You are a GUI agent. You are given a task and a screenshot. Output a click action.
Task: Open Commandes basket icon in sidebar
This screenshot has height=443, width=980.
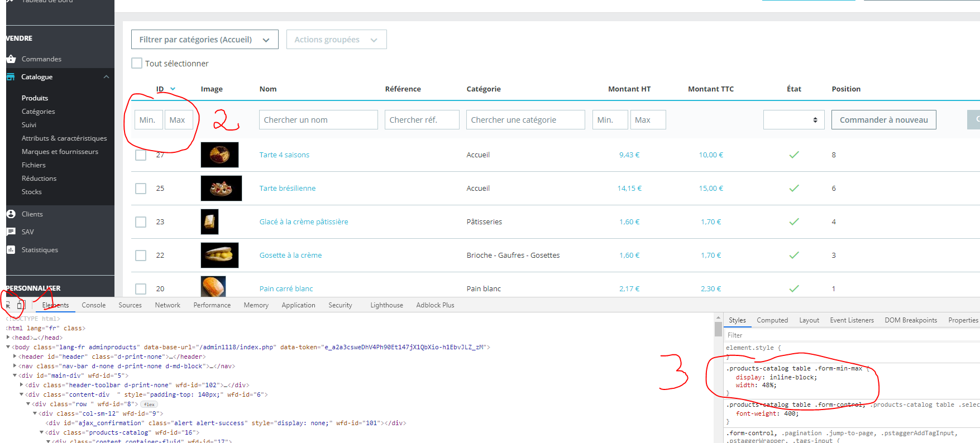pyautogui.click(x=11, y=59)
